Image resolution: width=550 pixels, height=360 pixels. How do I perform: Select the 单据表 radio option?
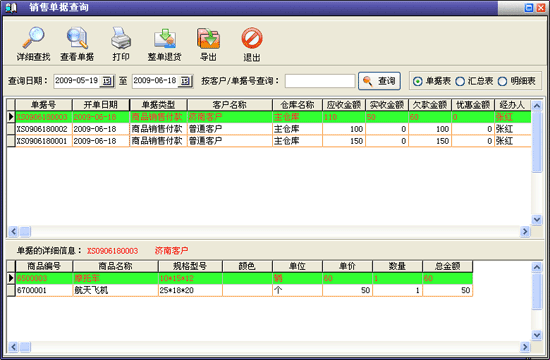(417, 81)
